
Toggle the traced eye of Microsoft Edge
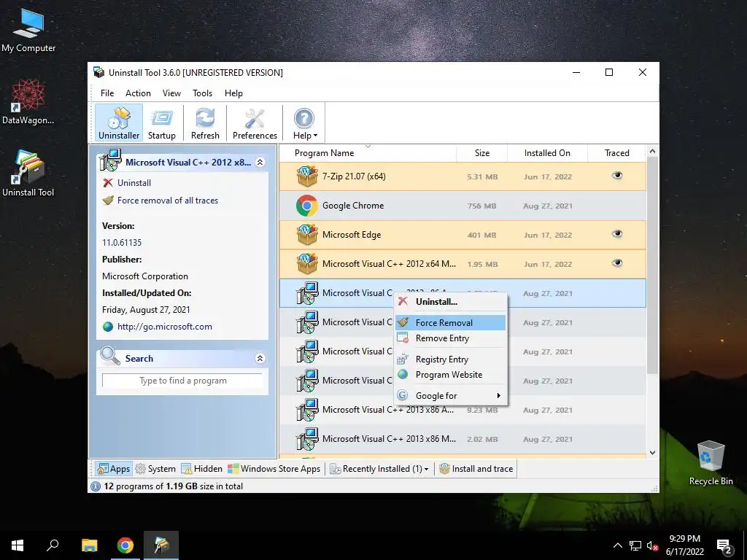coord(617,234)
